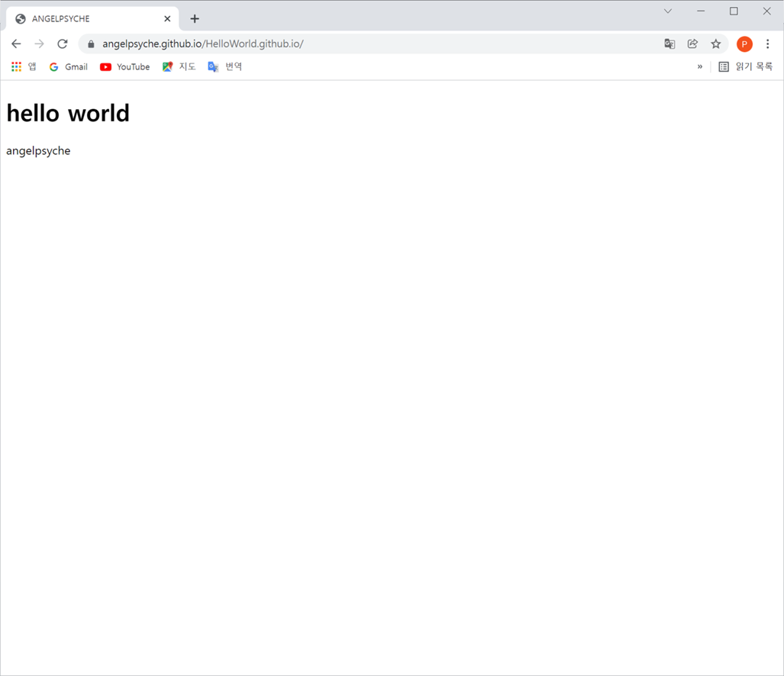Click the address bar URL

(x=202, y=44)
